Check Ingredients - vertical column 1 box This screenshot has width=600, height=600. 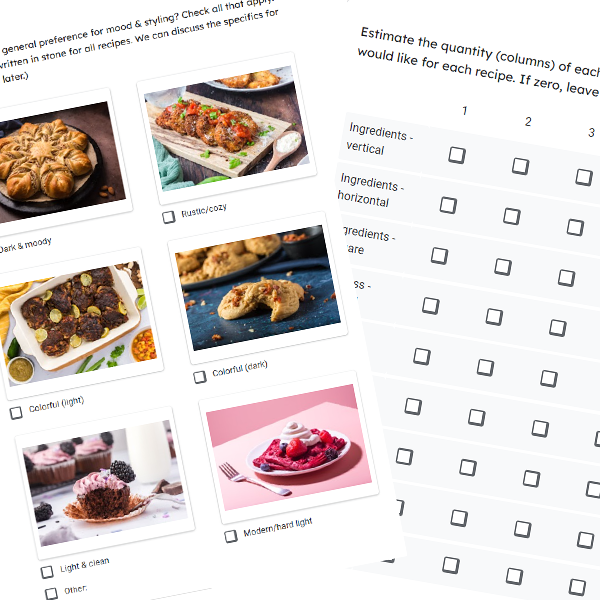pyautogui.click(x=457, y=155)
